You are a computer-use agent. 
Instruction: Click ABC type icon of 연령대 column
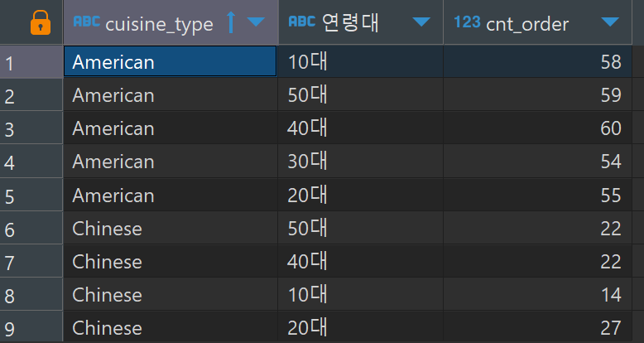point(302,22)
